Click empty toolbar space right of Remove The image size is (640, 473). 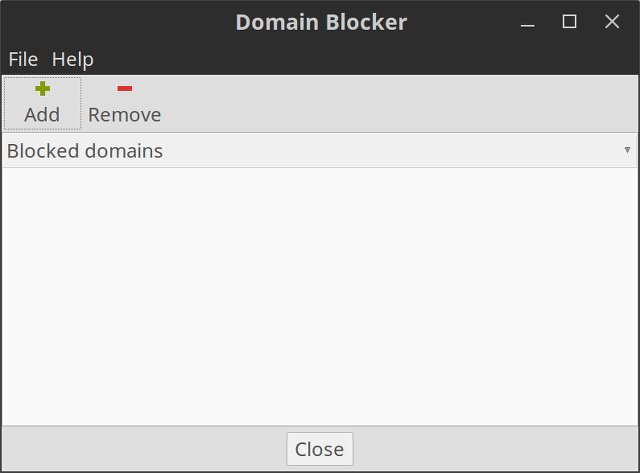tap(400, 103)
